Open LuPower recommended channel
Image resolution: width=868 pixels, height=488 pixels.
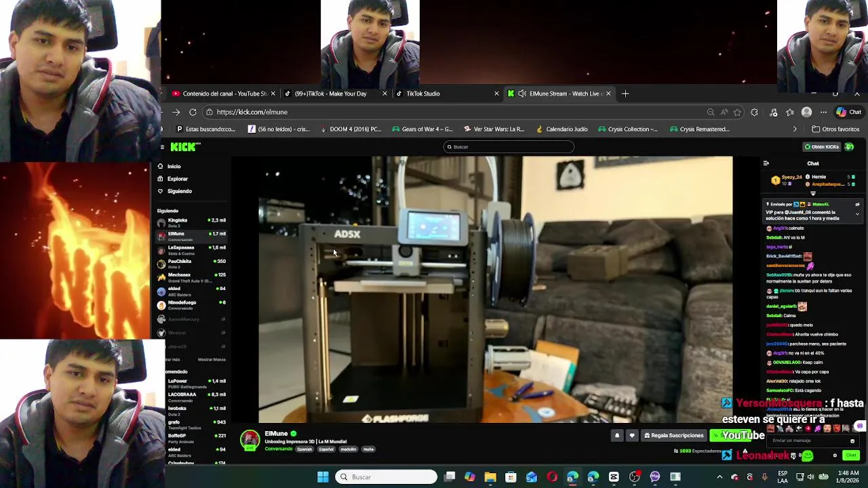click(195, 383)
